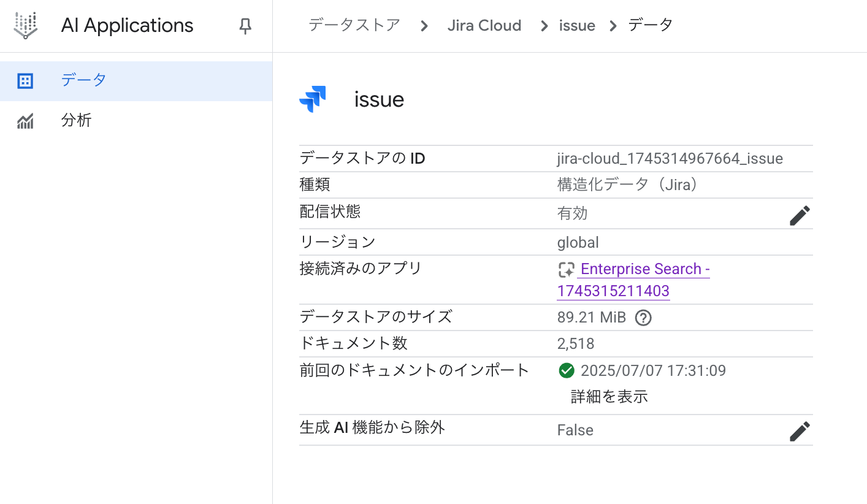Click the 配信状態 label
This screenshot has width=867, height=504.
coord(330,212)
